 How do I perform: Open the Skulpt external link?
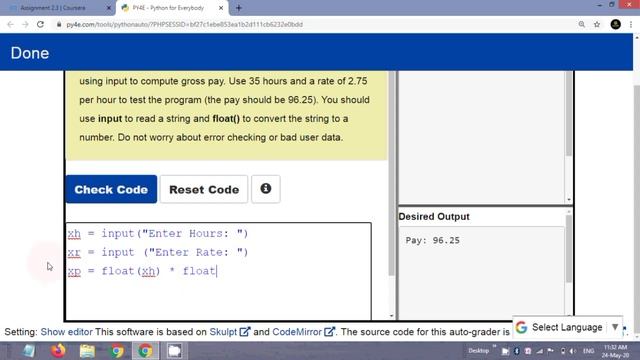(229, 332)
